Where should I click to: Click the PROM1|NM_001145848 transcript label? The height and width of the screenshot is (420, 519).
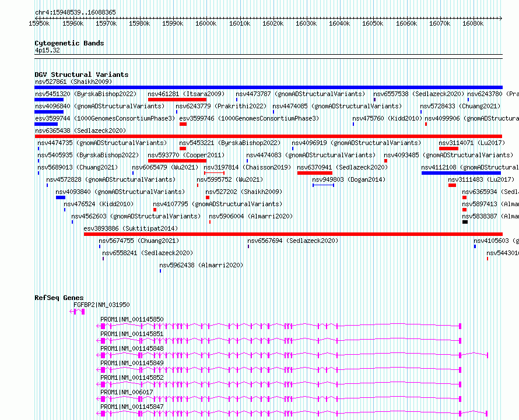click(132, 348)
